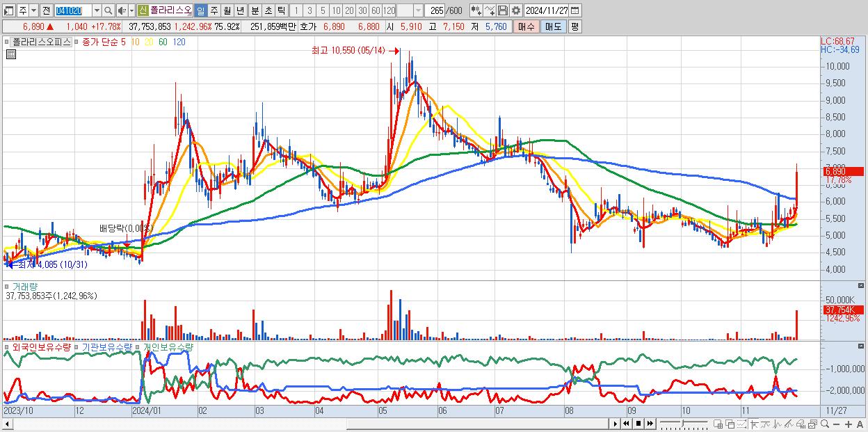The image size is (868, 432).
Task: Toggle the 년 yearly period button
Action: point(240,10)
